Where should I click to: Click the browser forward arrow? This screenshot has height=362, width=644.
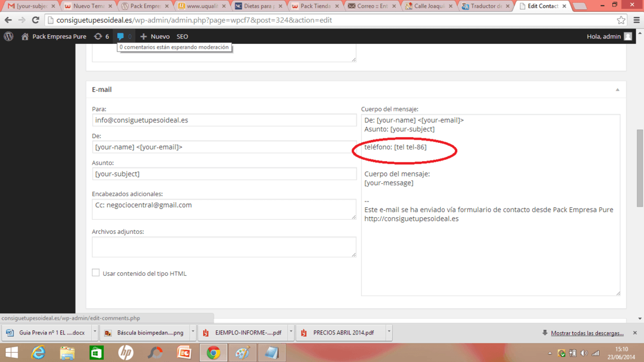pyautogui.click(x=22, y=20)
